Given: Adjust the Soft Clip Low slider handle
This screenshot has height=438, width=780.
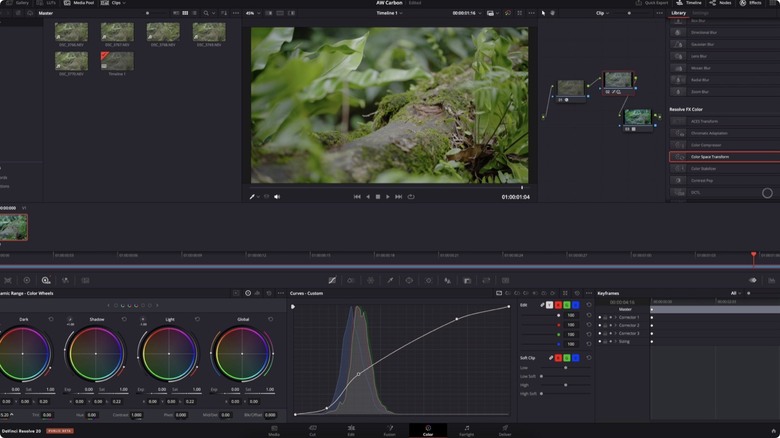Looking at the screenshot, I should (566, 368).
